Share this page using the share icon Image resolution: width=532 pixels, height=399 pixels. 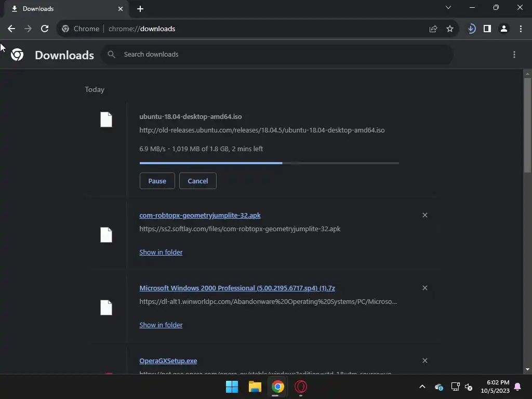pos(433,29)
